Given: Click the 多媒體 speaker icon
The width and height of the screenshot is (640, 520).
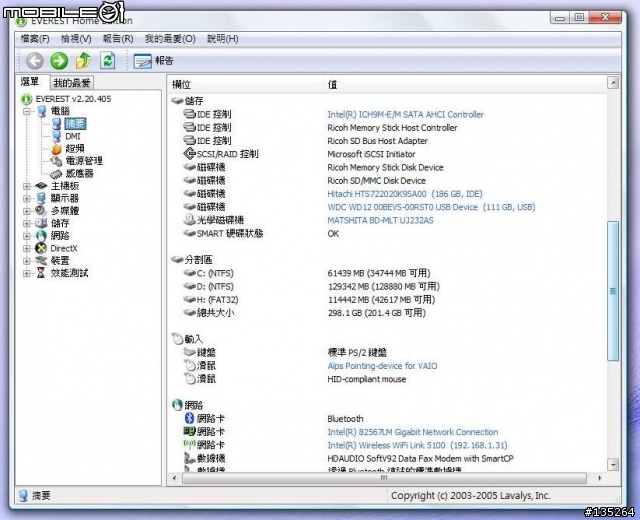Looking at the screenshot, I should (41, 211).
